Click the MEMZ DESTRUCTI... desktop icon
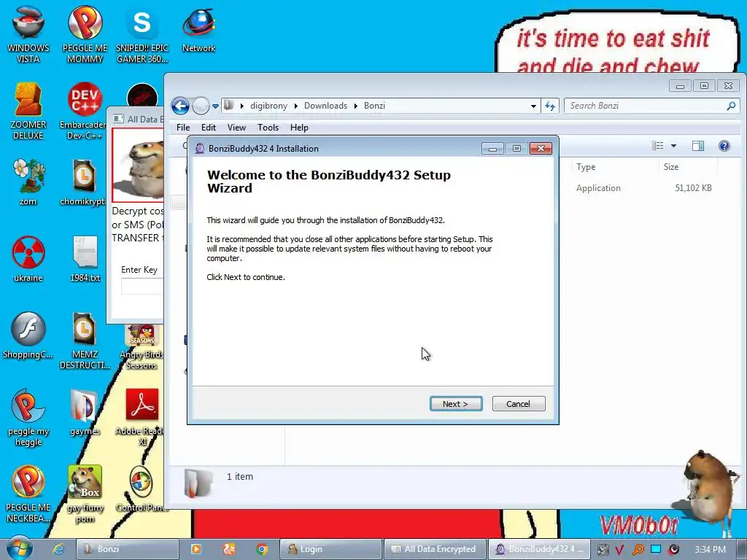Image resolution: width=747 pixels, height=560 pixels. coord(85,341)
